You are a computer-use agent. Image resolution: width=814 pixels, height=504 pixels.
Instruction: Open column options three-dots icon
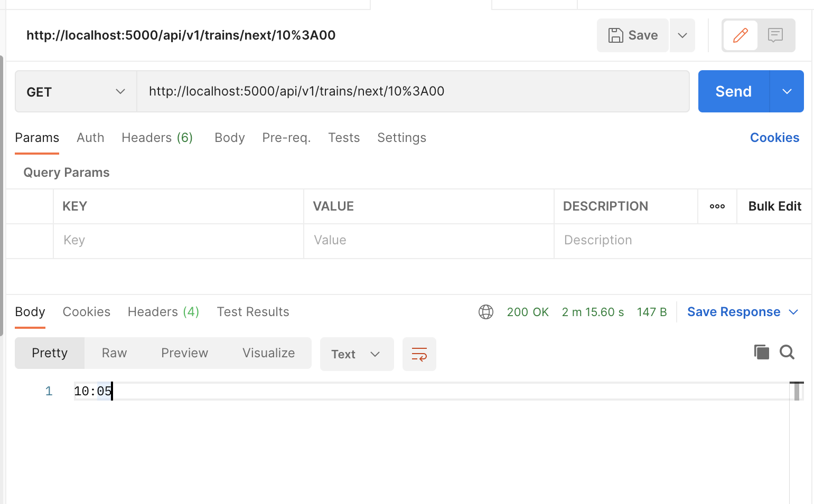(717, 206)
